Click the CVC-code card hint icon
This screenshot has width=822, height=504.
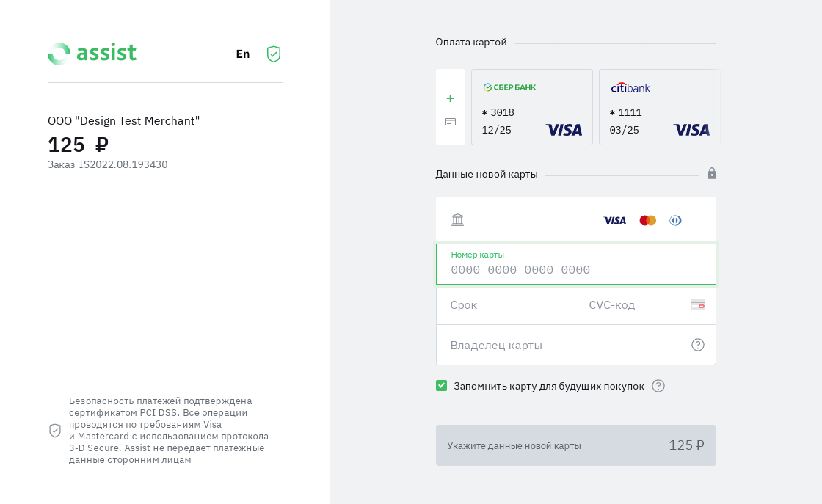coord(698,304)
